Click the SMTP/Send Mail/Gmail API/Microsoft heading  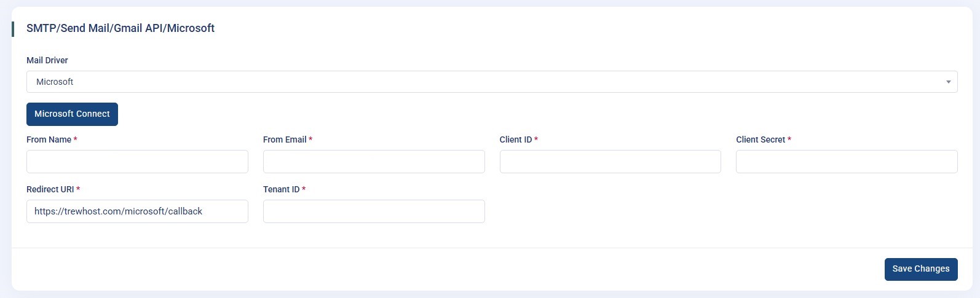click(x=121, y=28)
